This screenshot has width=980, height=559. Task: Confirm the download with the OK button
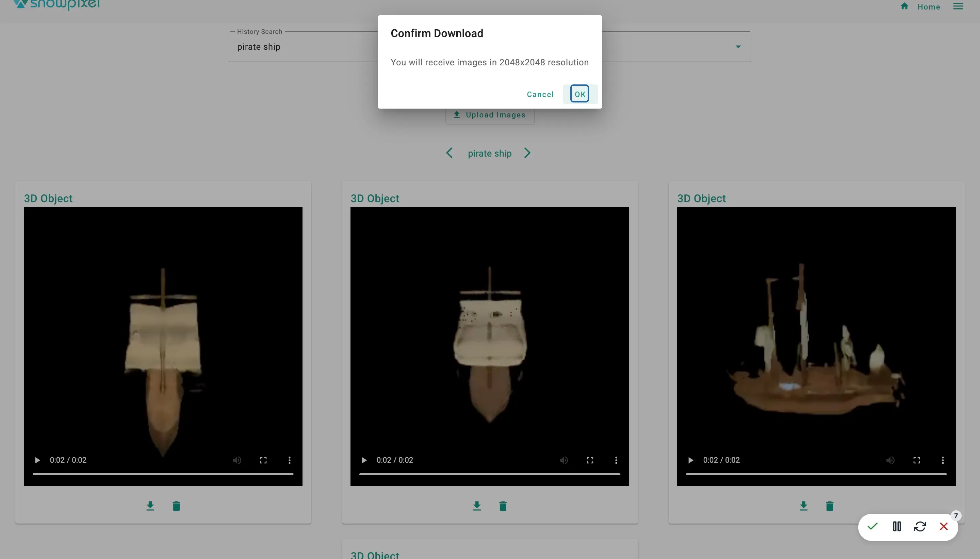point(580,94)
